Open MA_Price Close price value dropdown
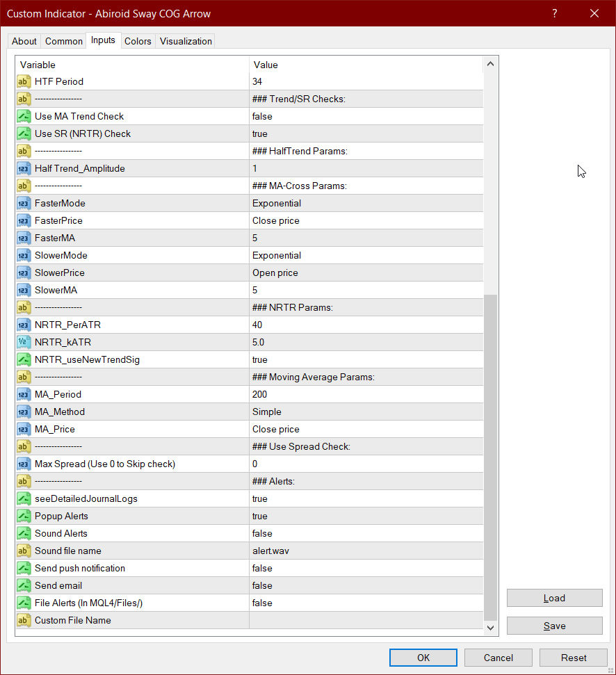Screen dimensions: 616x675 (366, 429)
